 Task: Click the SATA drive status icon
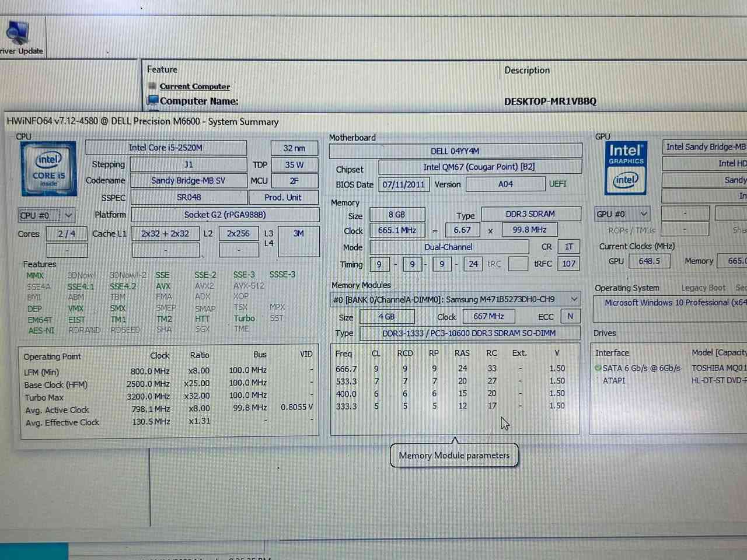pyautogui.click(x=598, y=368)
